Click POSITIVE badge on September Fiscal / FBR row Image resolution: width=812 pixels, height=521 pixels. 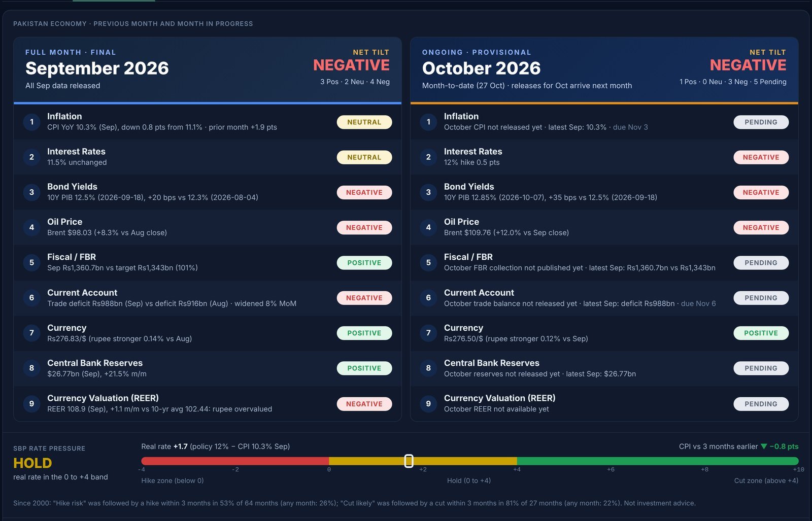(364, 263)
